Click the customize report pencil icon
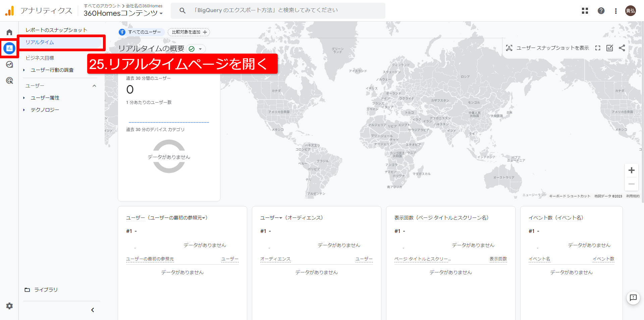 (x=610, y=48)
